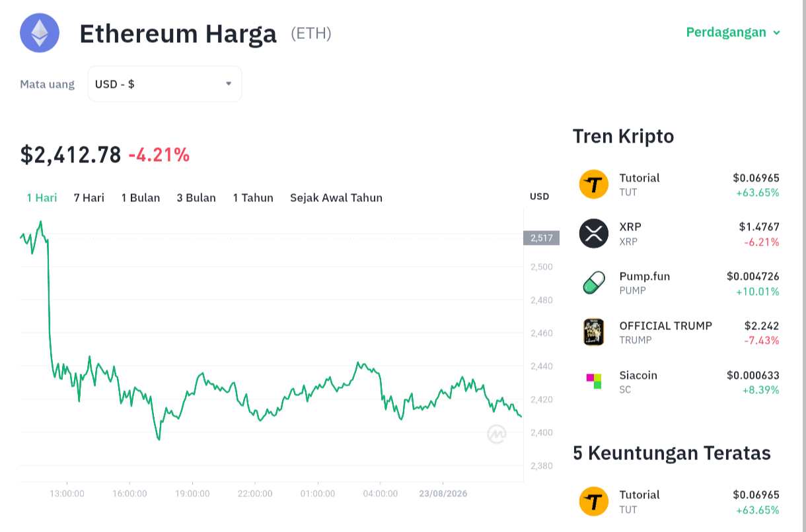Select the 1 Hari chart range tab

pyautogui.click(x=42, y=197)
